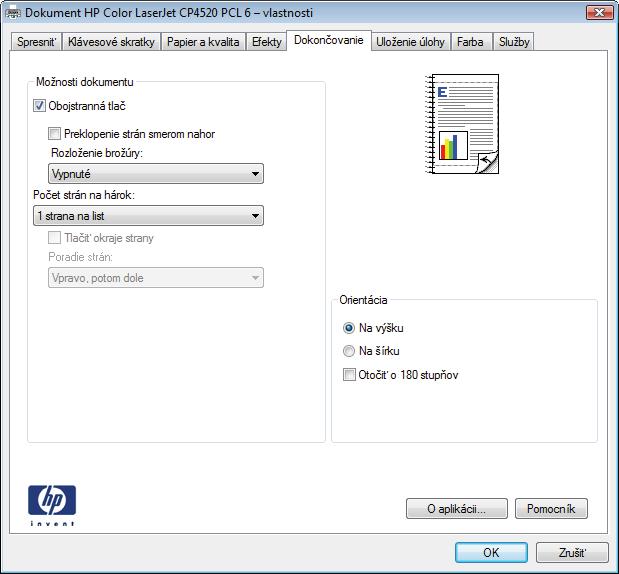
Task: Open the Počet strán na hárok dropdown
Action: [148, 216]
